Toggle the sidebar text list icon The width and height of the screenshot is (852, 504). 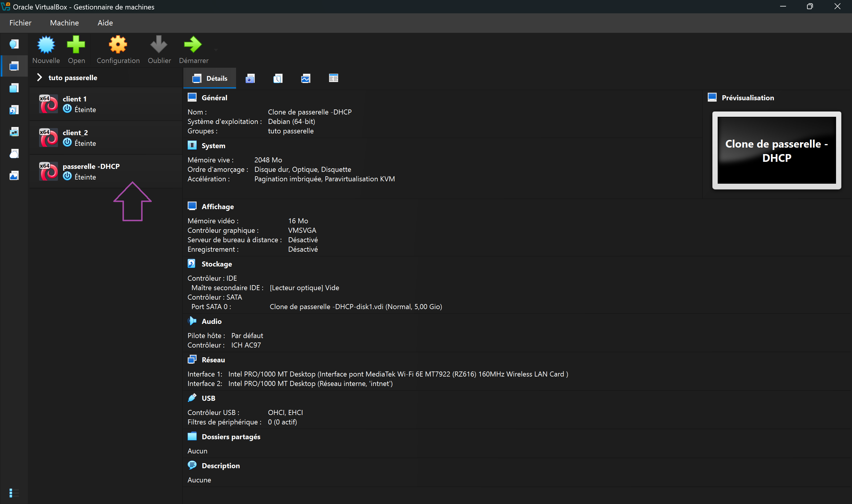point(14,492)
